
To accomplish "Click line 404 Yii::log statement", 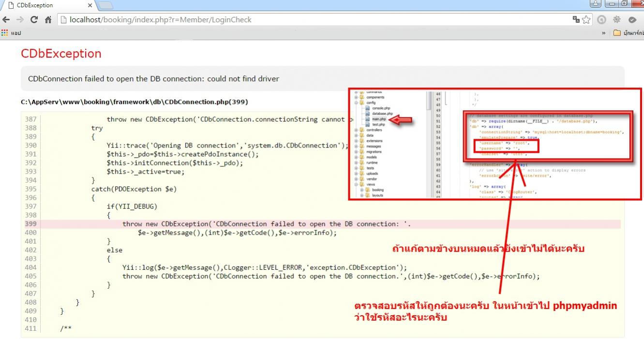I will point(265,267).
